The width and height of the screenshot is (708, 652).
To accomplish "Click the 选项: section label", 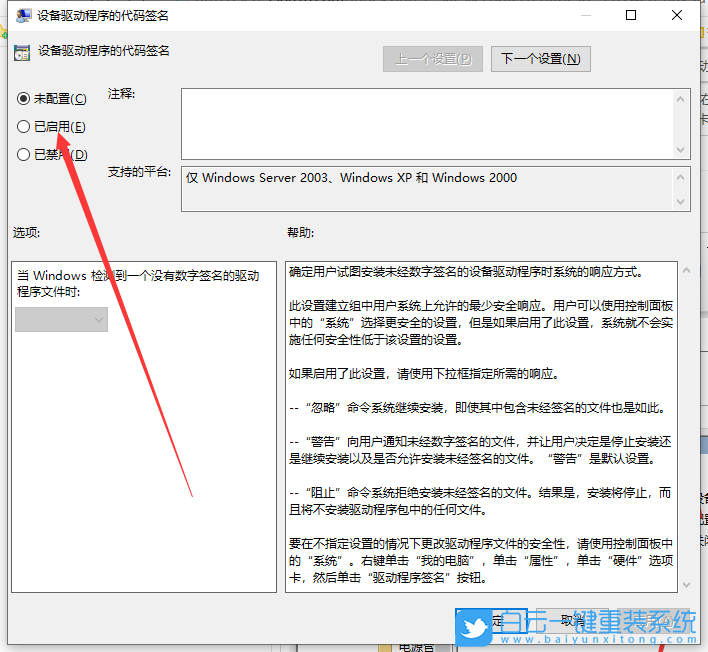I will click(x=27, y=233).
